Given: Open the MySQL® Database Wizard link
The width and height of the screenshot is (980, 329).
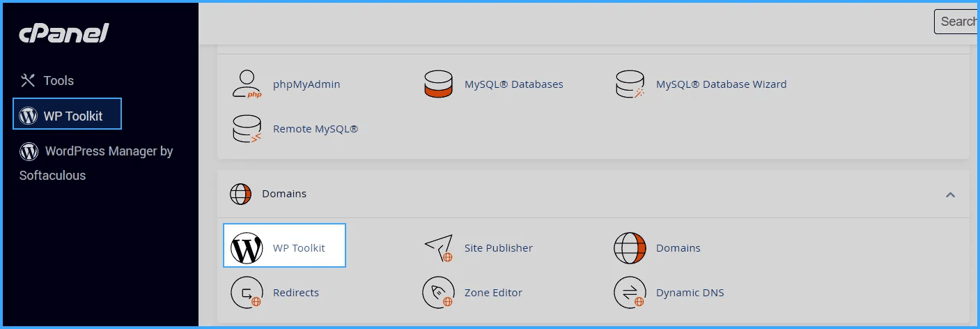Looking at the screenshot, I should [x=722, y=84].
